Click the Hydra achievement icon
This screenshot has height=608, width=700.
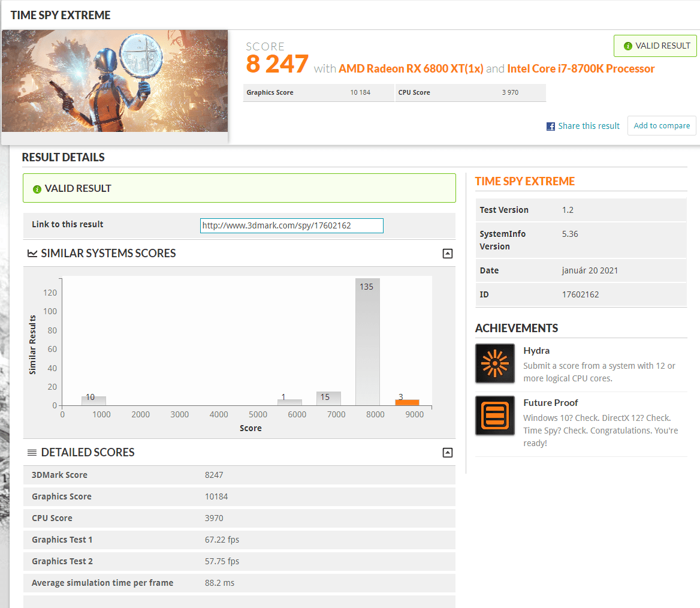[x=494, y=363]
